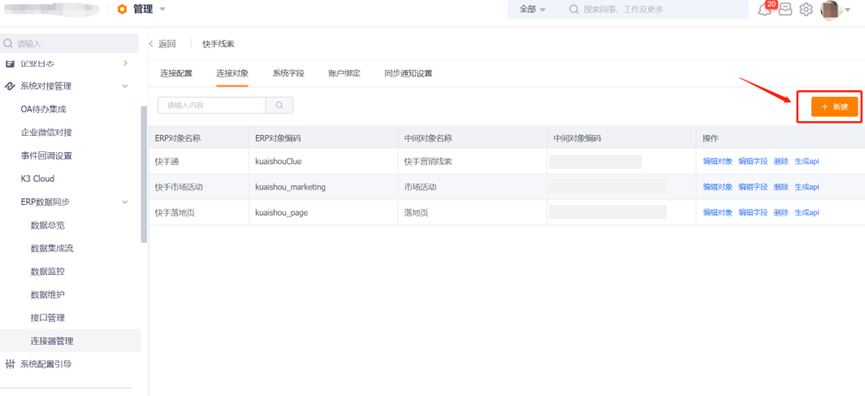
Task: Click 删除 for 快手通 row
Action: [781, 162]
